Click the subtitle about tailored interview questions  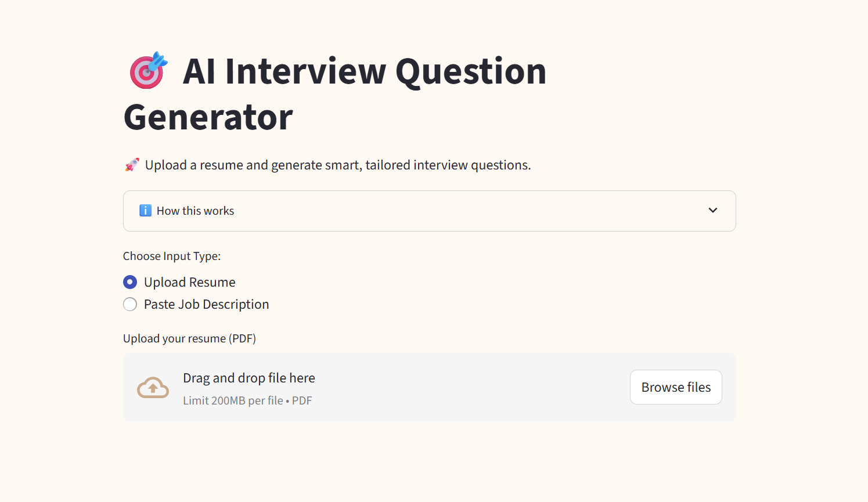pyautogui.click(x=338, y=165)
